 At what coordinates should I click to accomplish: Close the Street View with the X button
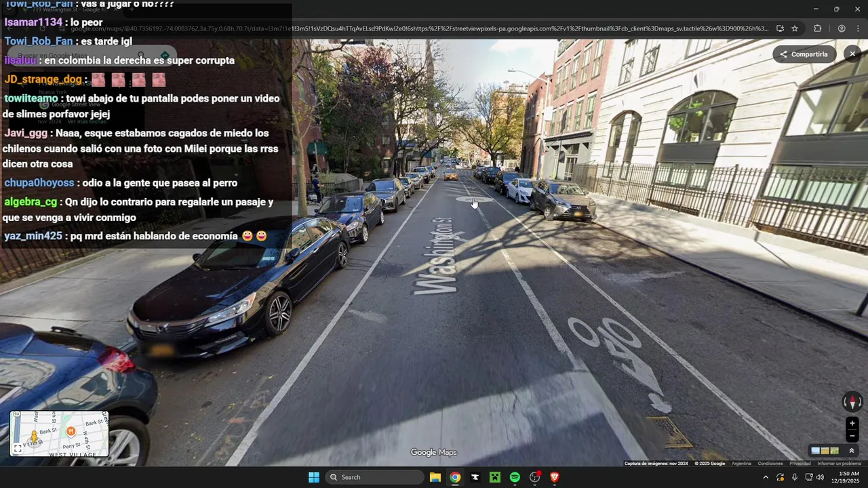[852, 54]
